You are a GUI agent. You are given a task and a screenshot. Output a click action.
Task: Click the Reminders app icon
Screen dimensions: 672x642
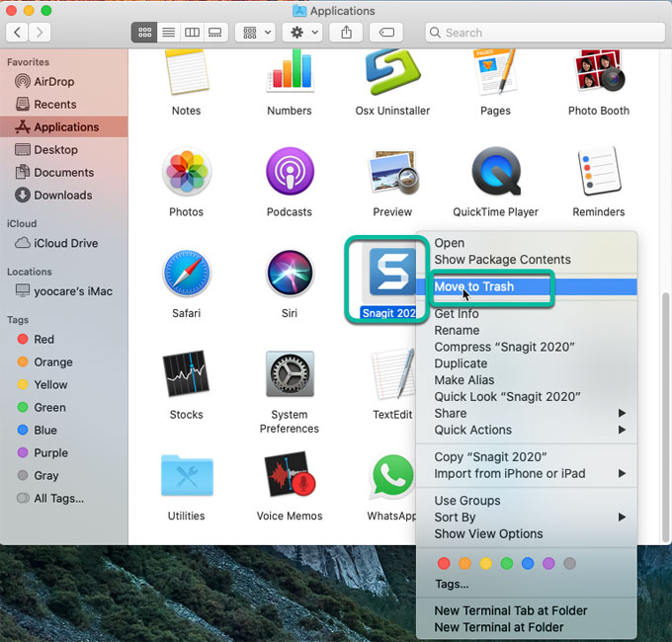tap(599, 171)
